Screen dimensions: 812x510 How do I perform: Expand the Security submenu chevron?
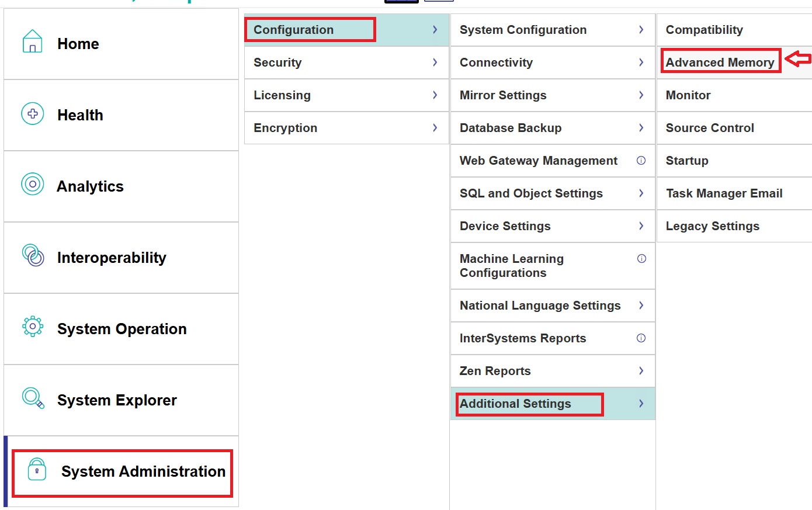[435, 63]
